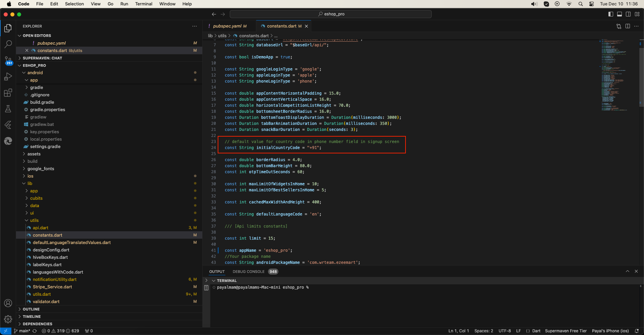Expand the Dependencies section
The image size is (644, 335).
click(x=37, y=324)
